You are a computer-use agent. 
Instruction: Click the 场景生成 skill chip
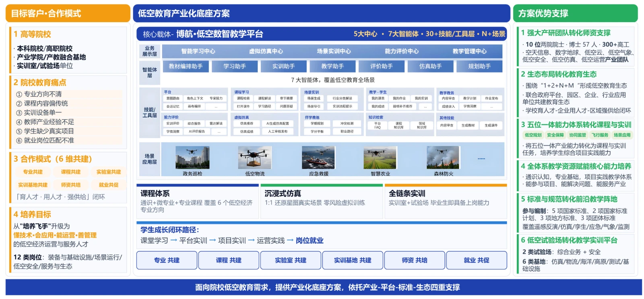click(314, 98)
